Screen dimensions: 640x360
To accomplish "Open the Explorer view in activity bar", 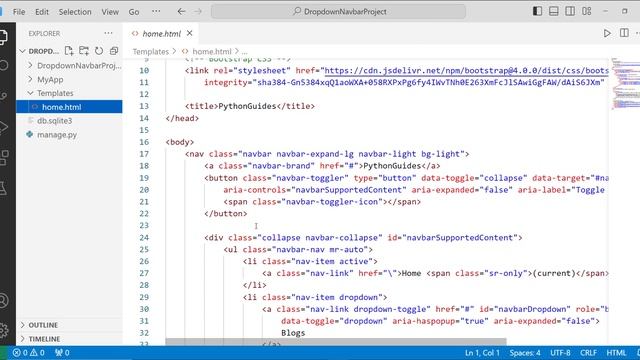I will (x=3, y=37).
